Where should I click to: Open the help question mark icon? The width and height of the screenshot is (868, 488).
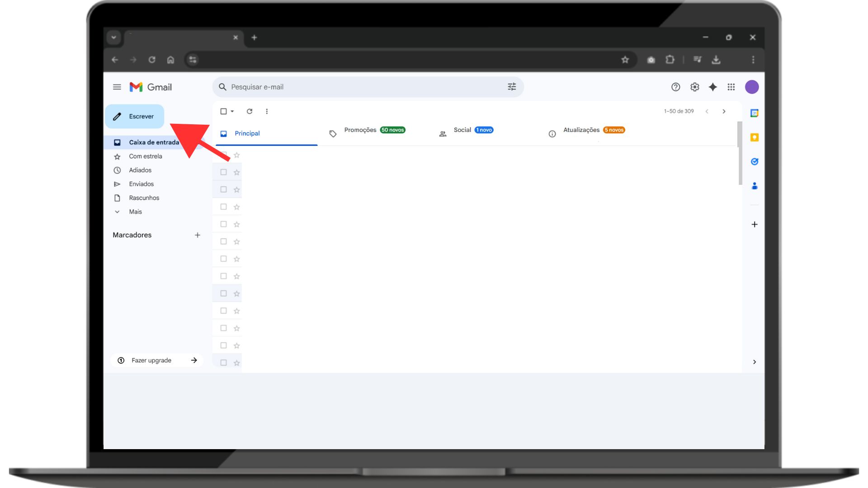pyautogui.click(x=675, y=87)
